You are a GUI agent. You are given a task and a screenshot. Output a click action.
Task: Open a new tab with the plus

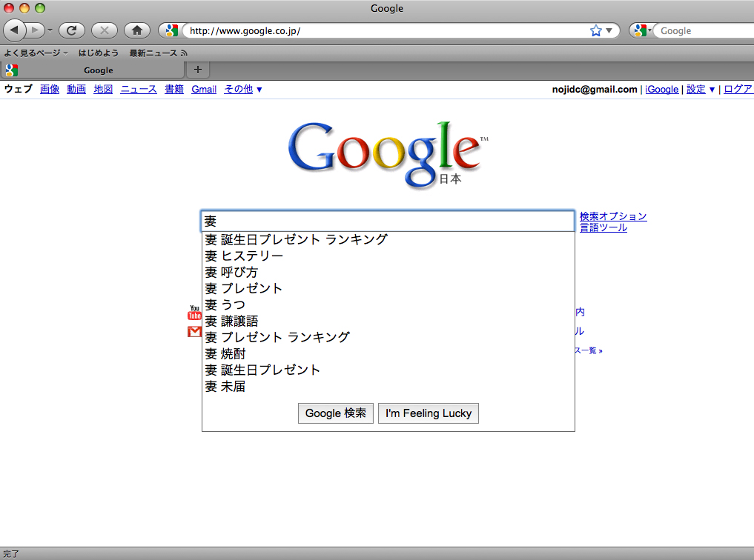tap(198, 70)
